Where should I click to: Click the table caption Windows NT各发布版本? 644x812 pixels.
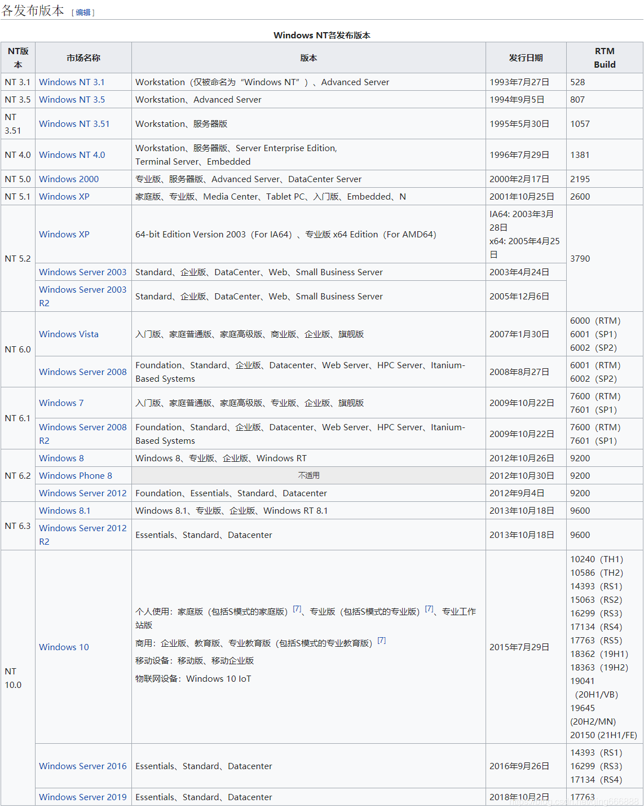tap(322, 35)
